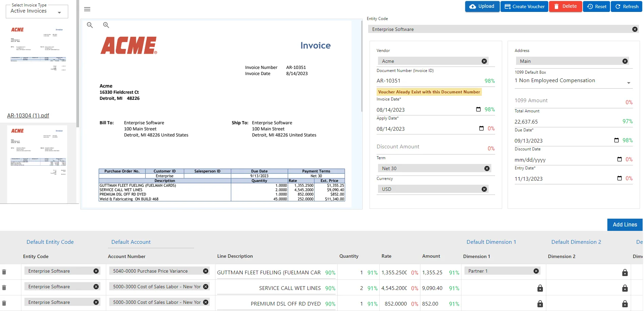Zoom out of the invoice preview

click(x=90, y=25)
